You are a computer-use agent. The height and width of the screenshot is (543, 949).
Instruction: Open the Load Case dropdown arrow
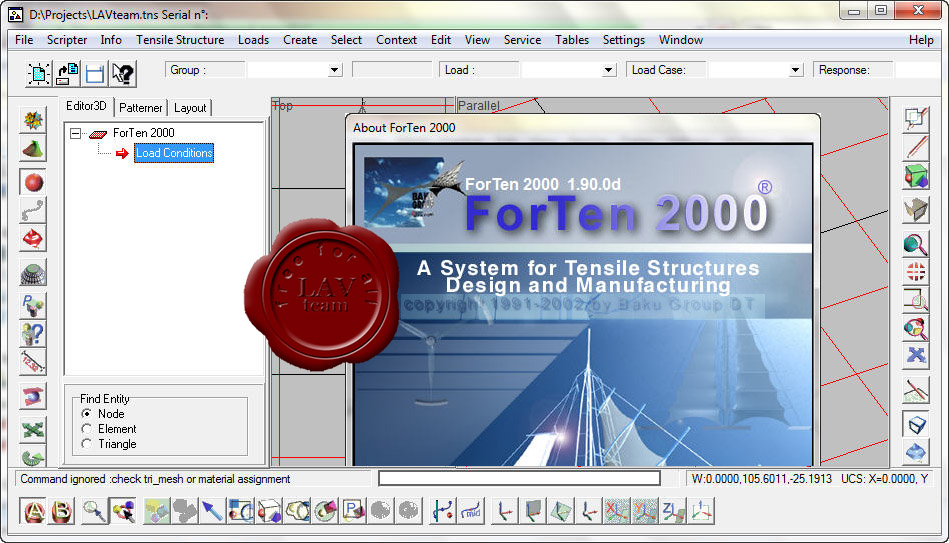click(x=795, y=70)
